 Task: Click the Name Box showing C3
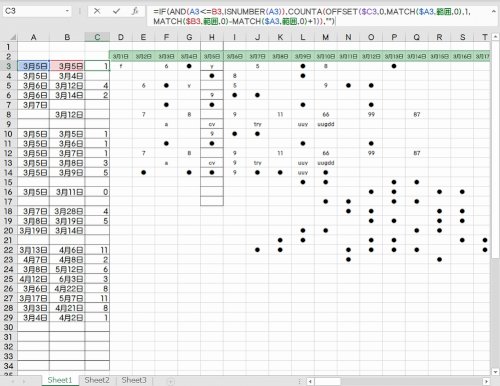[33, 11]
